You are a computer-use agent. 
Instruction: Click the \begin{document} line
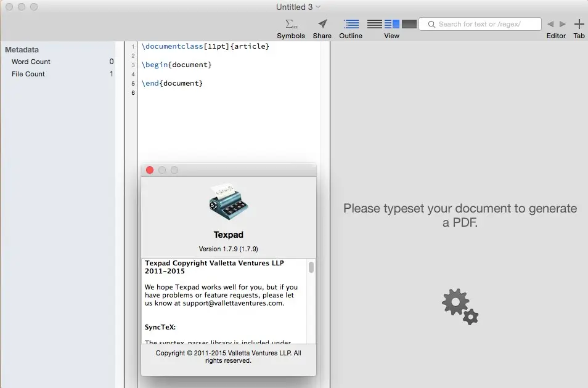coord(177,65)
